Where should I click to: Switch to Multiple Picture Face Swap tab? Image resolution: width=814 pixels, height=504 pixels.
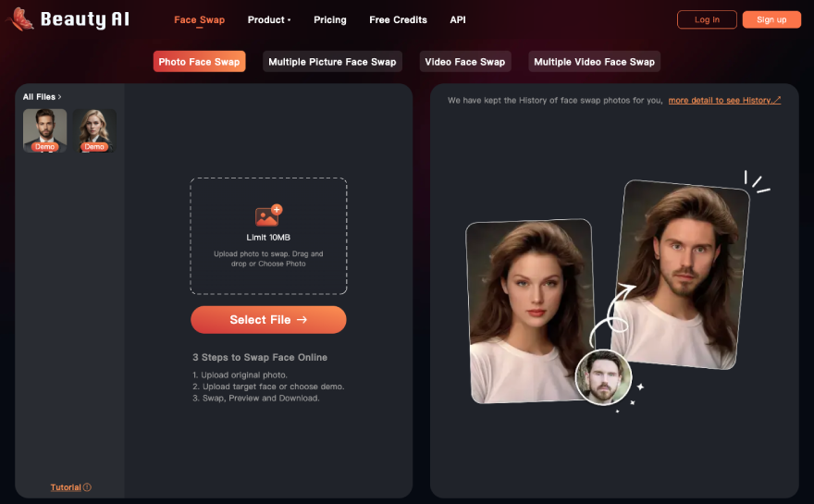332,62
